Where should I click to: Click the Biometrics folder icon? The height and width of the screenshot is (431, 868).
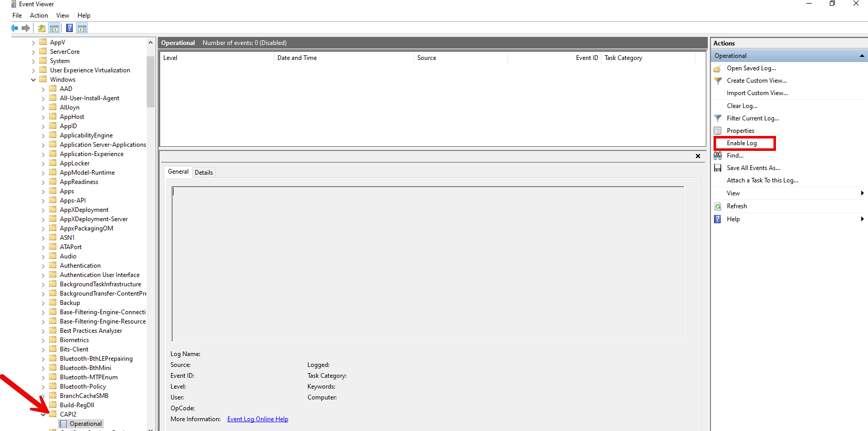pyautogui.click(x=53, y=340)
